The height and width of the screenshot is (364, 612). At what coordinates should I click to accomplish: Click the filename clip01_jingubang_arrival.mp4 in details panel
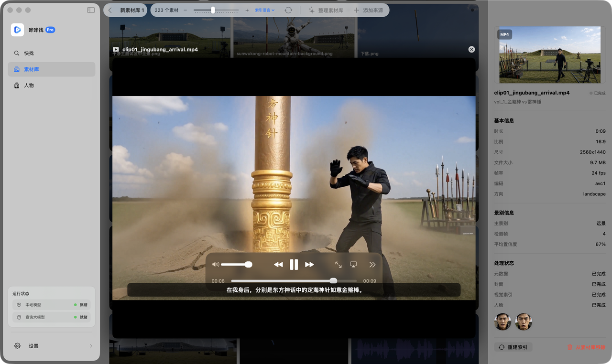pyautogui.click(x=532, y=93)
